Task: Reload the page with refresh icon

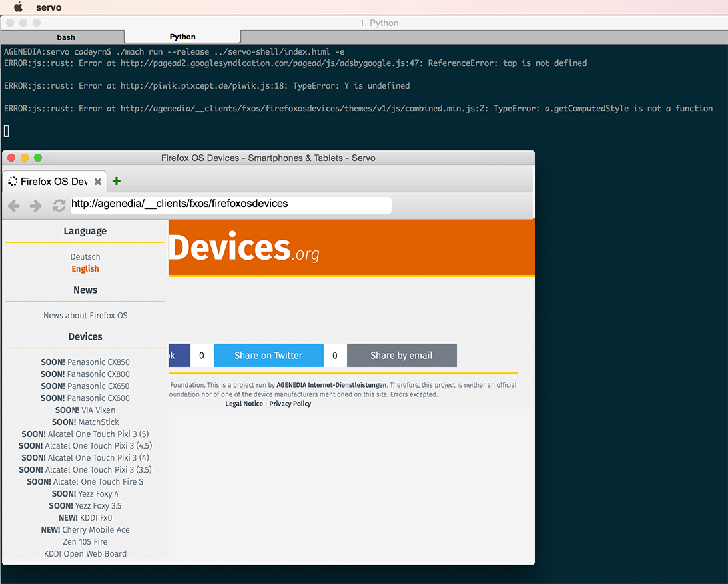Action: coord(59,206)
